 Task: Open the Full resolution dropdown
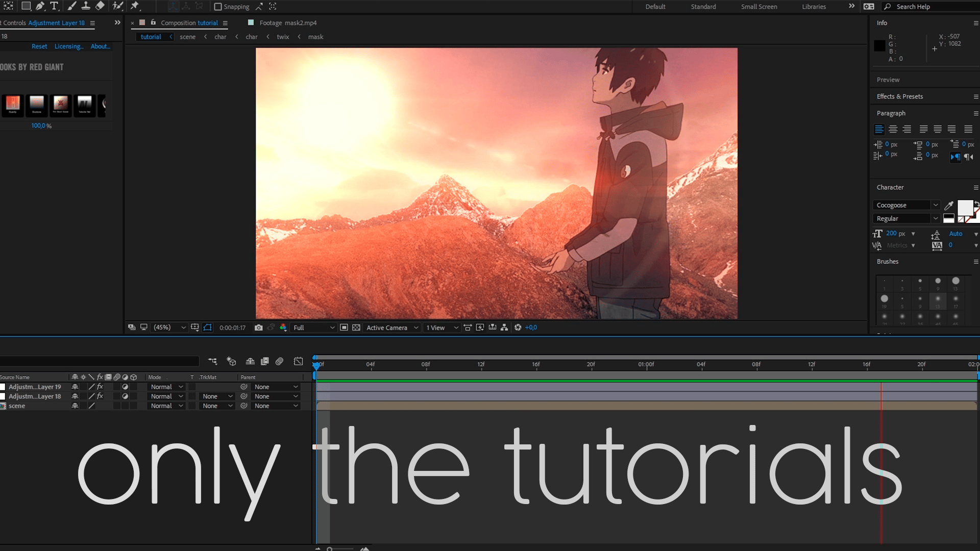314,328
